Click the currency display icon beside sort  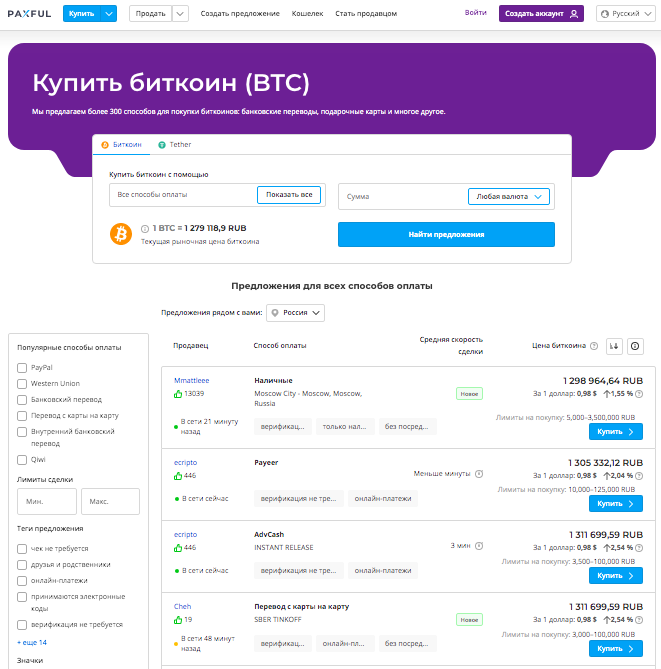635,346
